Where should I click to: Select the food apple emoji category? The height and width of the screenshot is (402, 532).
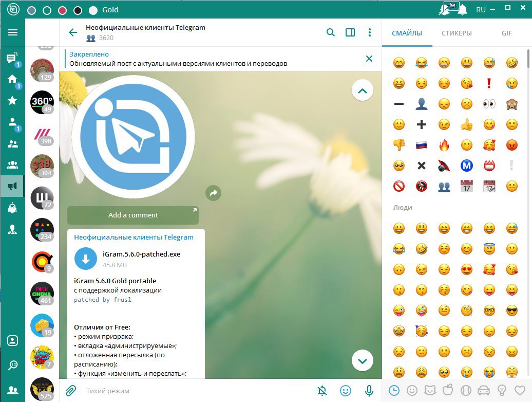tap(448, 391)
